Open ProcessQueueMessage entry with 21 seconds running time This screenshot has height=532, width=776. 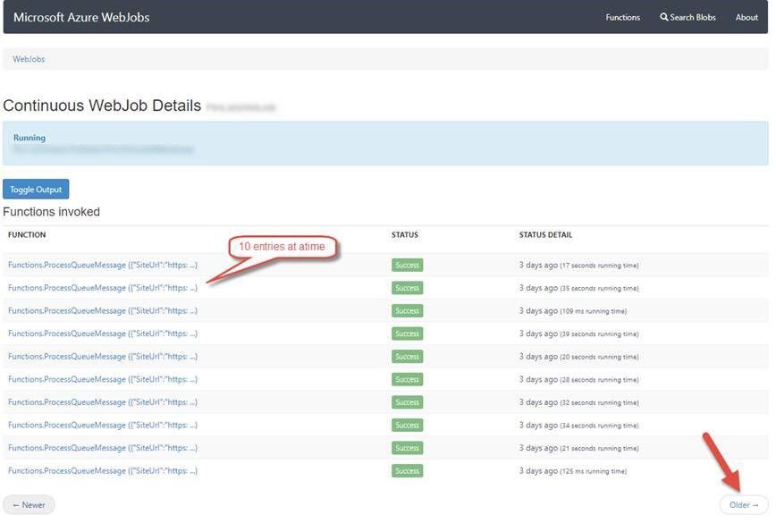coord(103,447)
